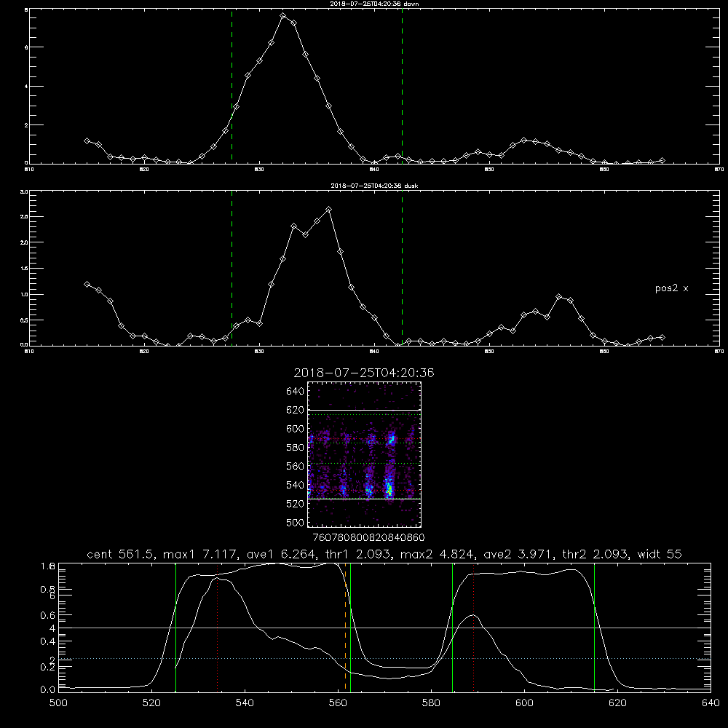Click the '580' label on the spectrogram y-axis

[x=296, y=448]
